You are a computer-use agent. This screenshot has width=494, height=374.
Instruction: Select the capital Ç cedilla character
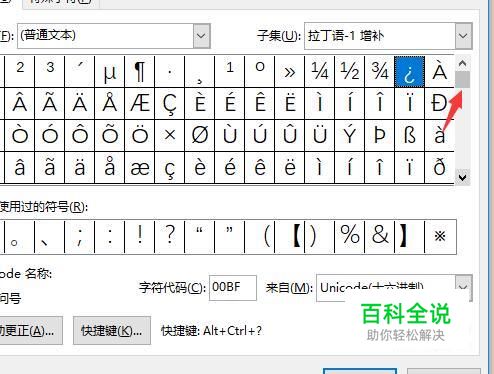click(170, 103)
